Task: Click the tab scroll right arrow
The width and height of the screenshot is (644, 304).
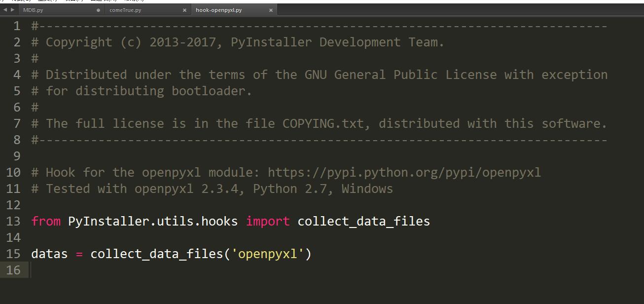Action: [13, 9]
